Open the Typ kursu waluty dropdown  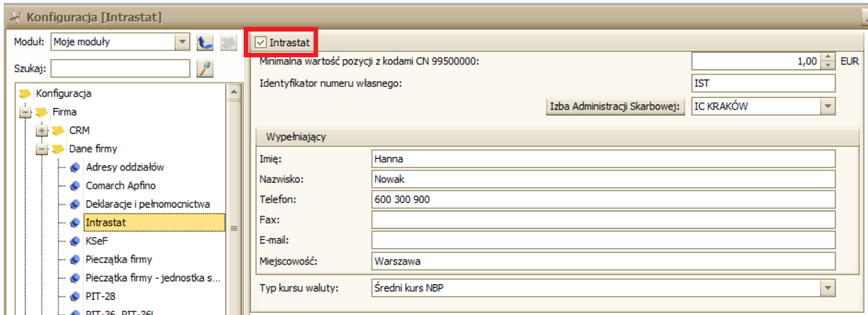(x=828, y=288)
